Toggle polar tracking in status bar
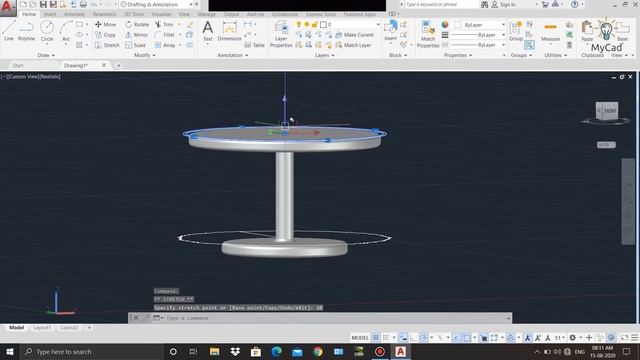Screen dimensions: 640x360 424,338
